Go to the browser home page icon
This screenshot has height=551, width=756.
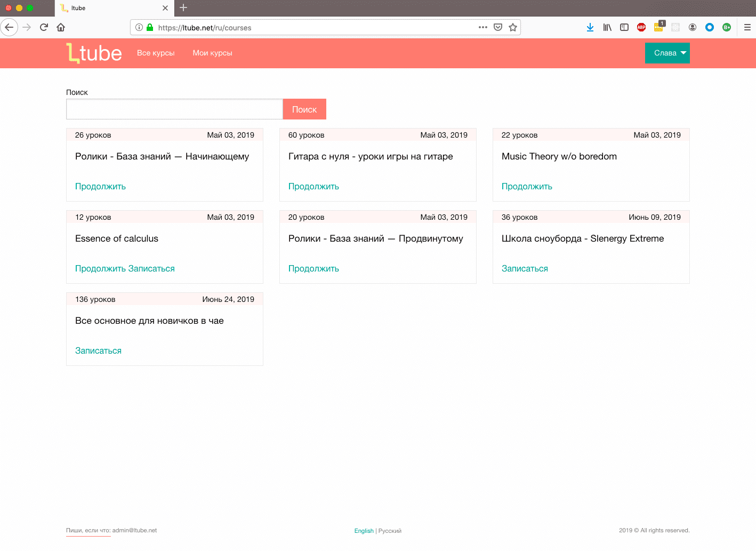pyautogui.click(x=61, y=27)
